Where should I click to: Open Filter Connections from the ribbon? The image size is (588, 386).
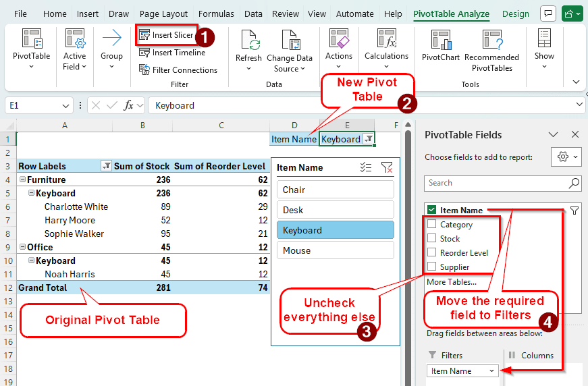click(x=144, y=70)
